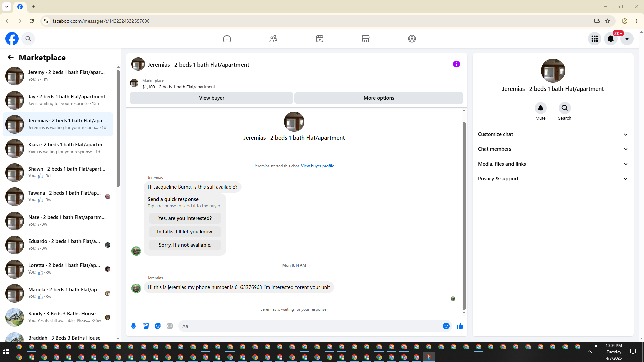Screen dimensions: 644x362
Task: Open Facebook search magnifier
Action: pyautogui.click(x=28, y=39)
